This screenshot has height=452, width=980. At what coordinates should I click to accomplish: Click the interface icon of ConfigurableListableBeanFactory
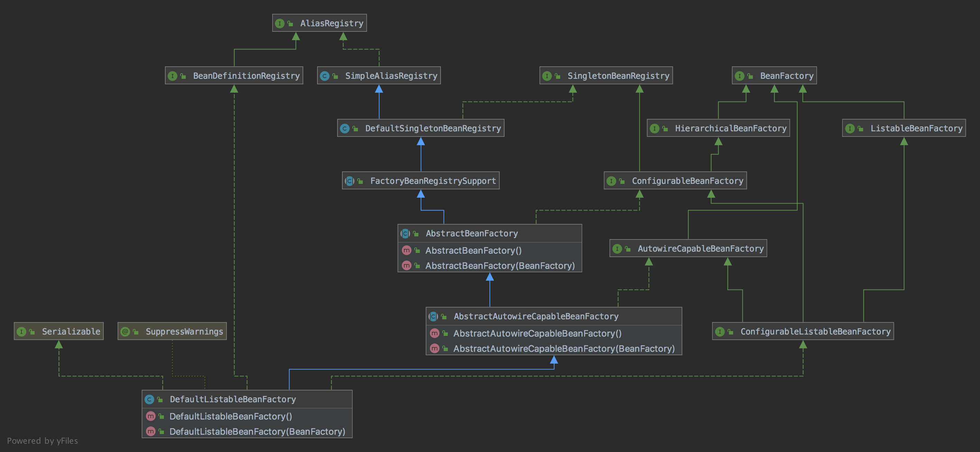point(720,331)
